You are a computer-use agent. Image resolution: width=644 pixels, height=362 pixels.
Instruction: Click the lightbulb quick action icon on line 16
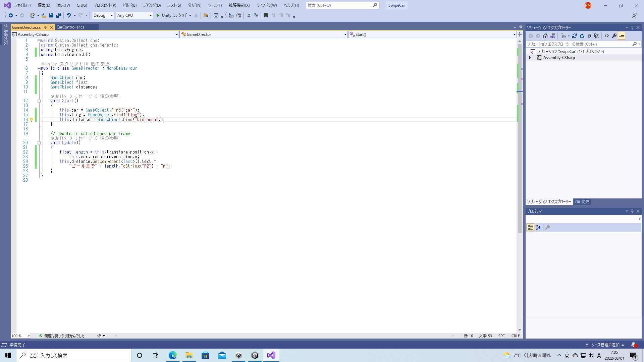pyautogui.click(x=32, y=120)
